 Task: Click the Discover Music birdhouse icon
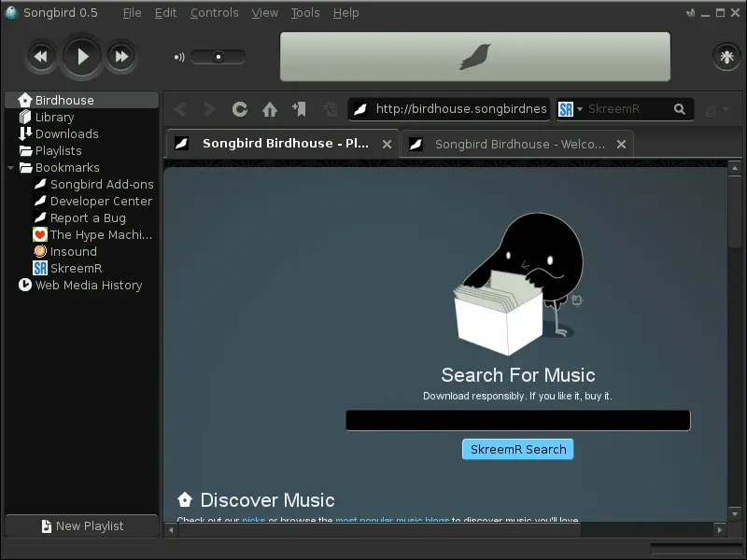pyautogui.click(x=185, y=499)
